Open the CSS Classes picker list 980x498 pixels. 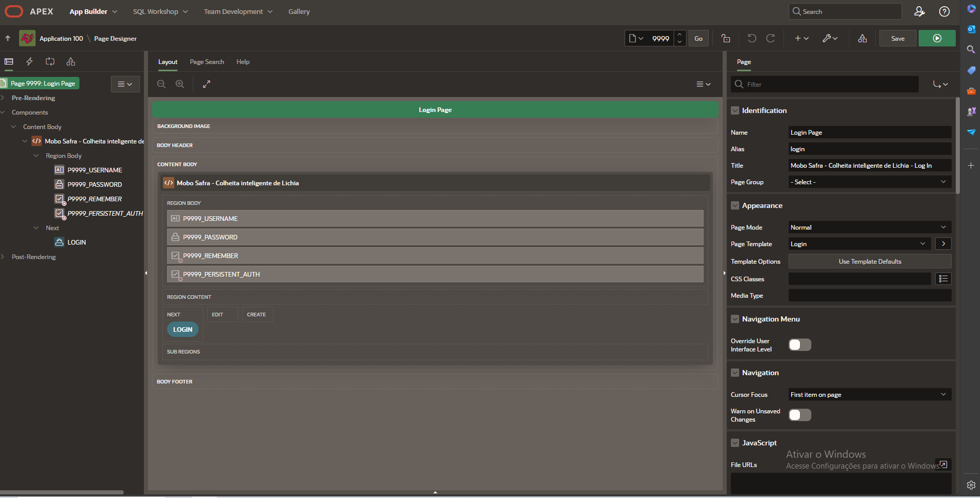point(943,279)
